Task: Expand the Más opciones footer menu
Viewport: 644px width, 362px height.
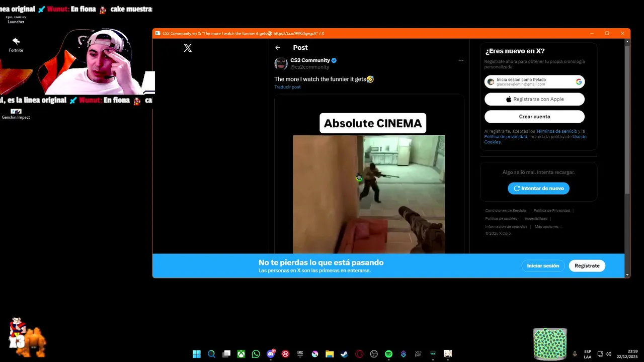Action: [x=548, y=227]
